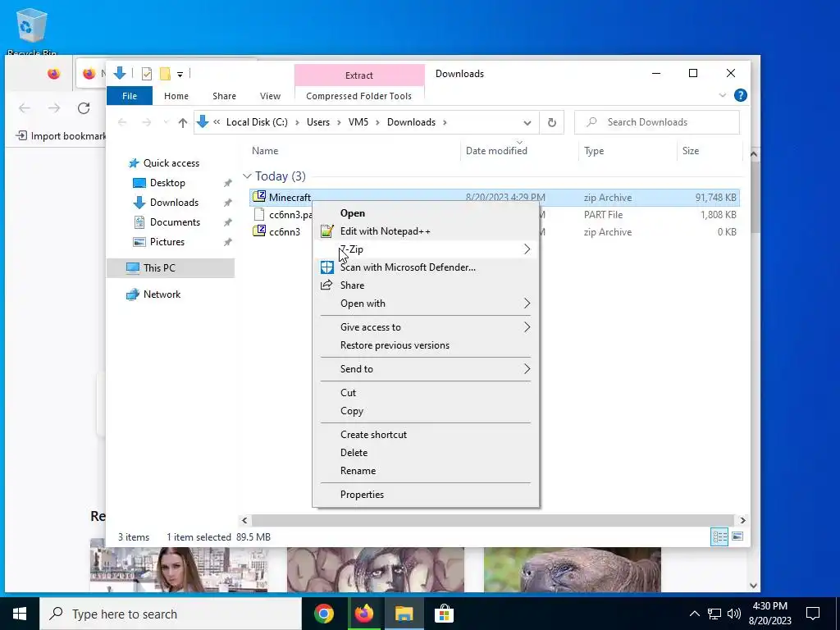Refresh the Downloads folder view

(552, 123)
